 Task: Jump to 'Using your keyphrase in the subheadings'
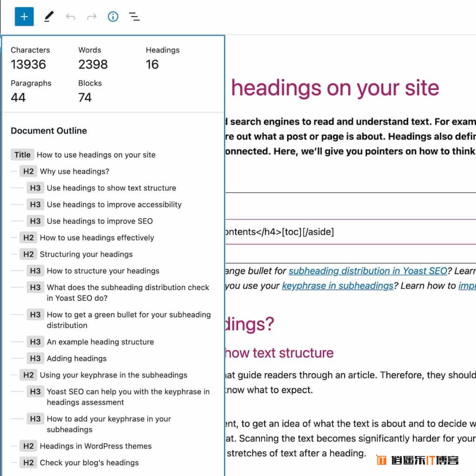pos(104,375)
